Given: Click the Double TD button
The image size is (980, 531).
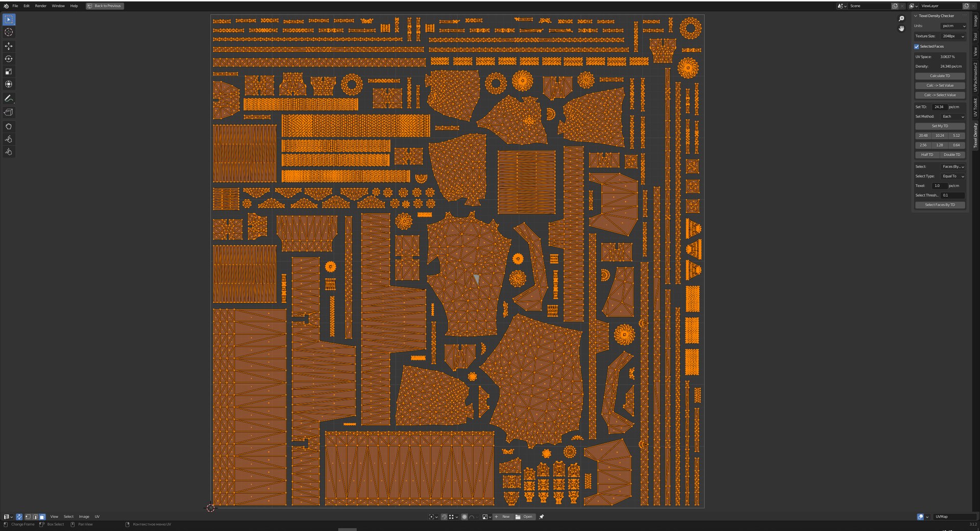Looking at the screenshot, I should [952, 155].
